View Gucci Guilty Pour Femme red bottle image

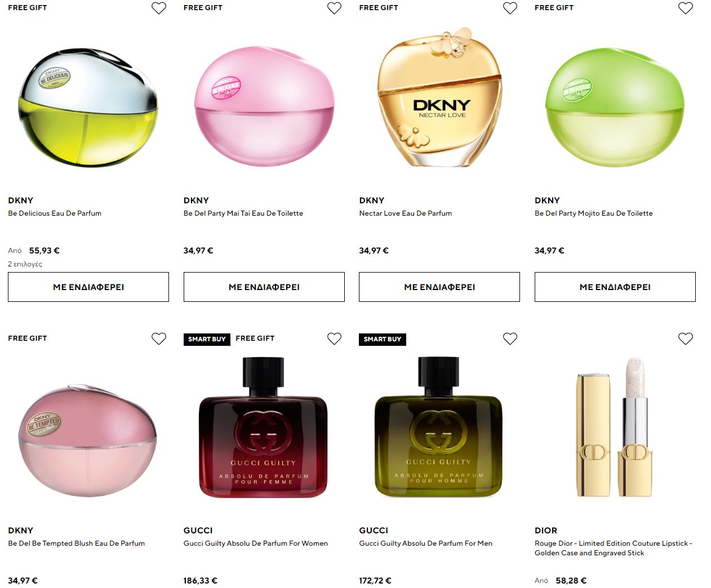pyautogui.click(x=263, y=427)
